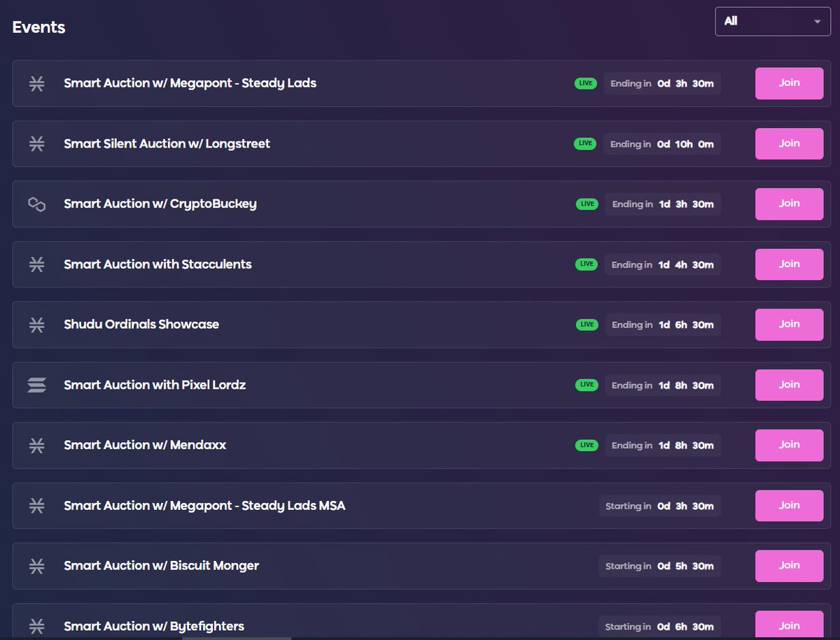The image size is (840, 640).
Task: Click the LIVE badge on Mendaxx auction
Action: click(x=585, y=445)
